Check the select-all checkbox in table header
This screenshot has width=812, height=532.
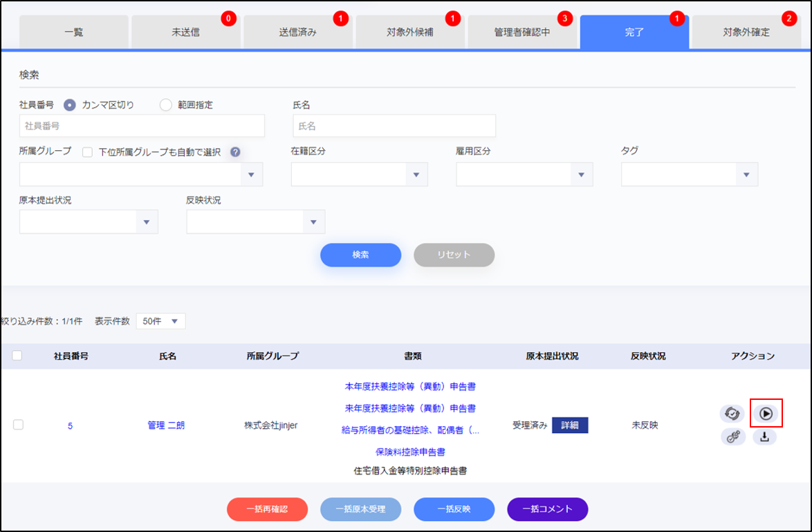[17, 356]
